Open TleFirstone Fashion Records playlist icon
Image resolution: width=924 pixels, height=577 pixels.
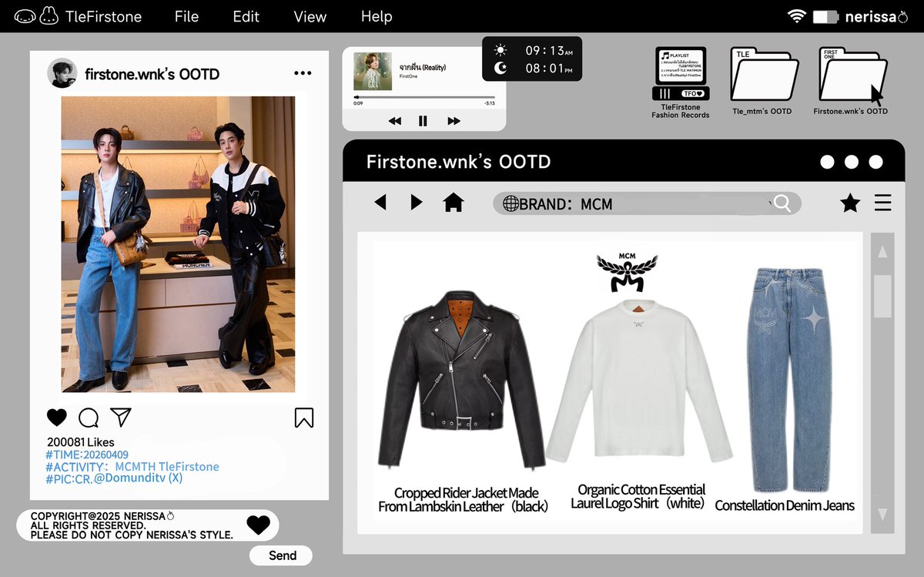(x=681, y=82)
